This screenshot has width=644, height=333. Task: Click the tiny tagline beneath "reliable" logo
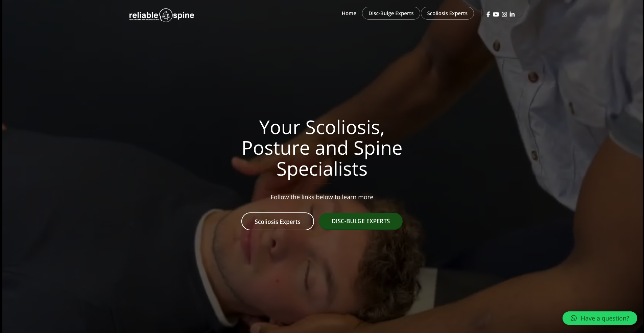click(x=144, y=20)
